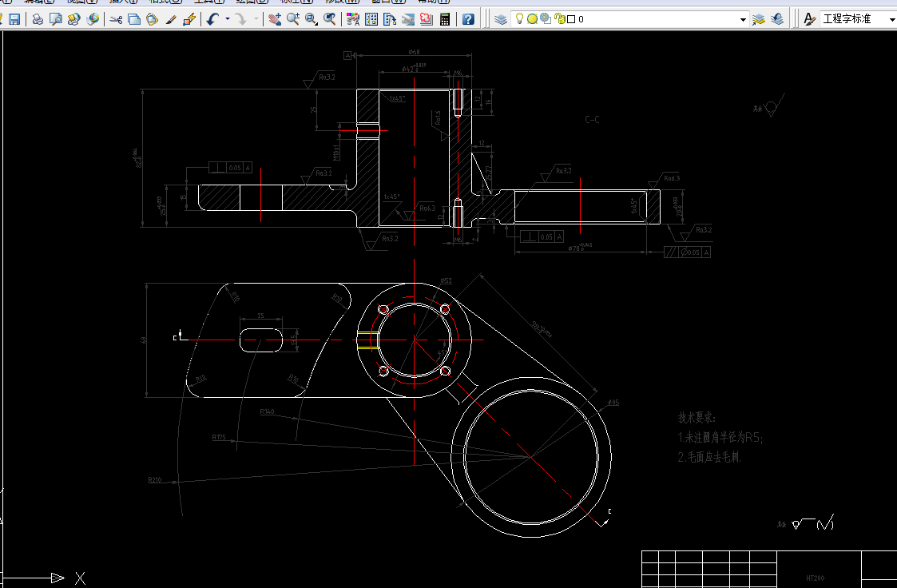Open Print Preview from the toolbar
Image resolution: width=897 pixels, height=588 pixels.
click(55, 19)
